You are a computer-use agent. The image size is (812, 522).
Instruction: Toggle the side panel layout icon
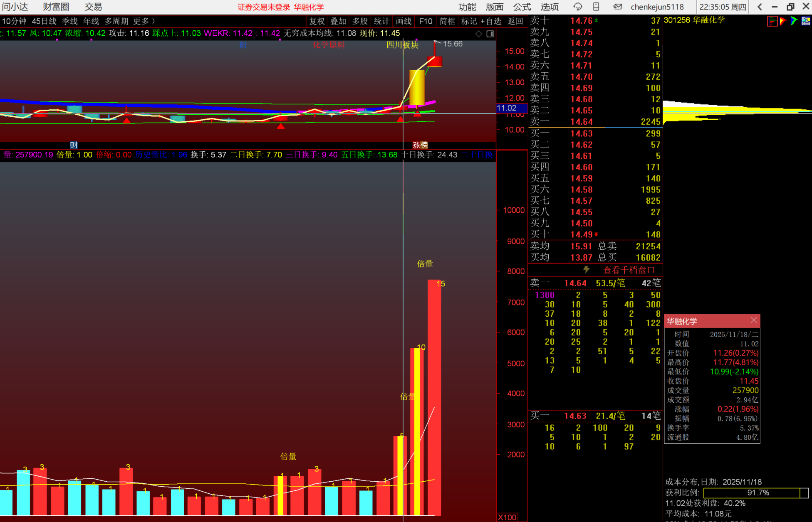pos(490,34)
